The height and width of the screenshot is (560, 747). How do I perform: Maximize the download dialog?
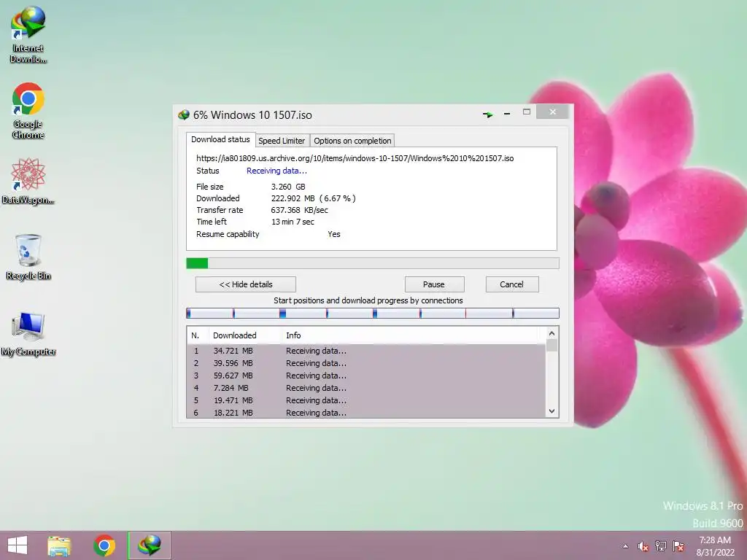(527, 112)
